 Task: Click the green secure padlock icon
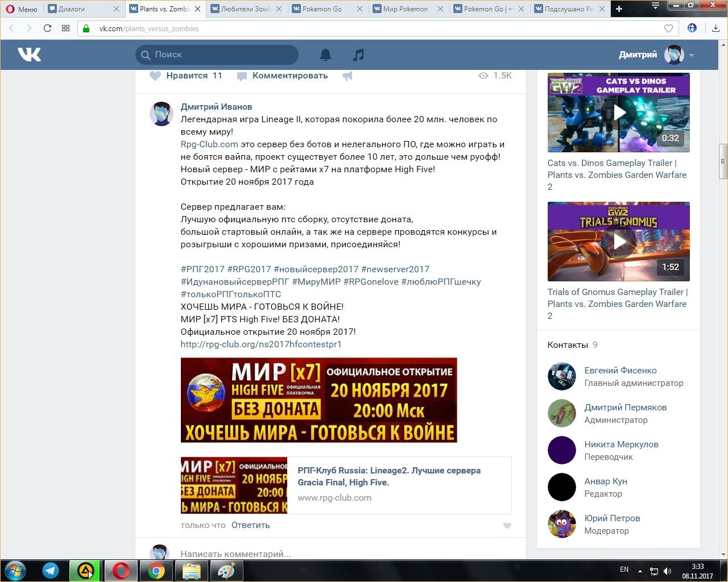coord(86,28)
